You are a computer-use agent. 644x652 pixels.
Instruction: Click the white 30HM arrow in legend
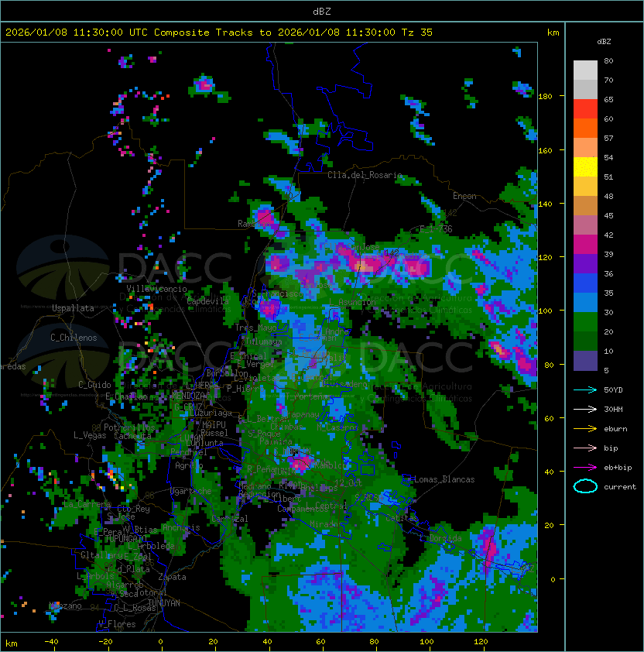[x=585, y=409]
